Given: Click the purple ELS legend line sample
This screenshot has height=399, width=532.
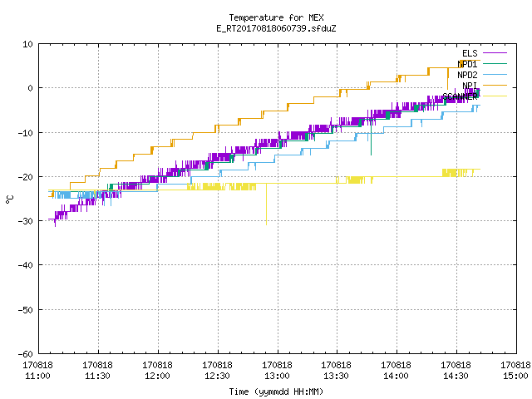Looking at the screenshot, I should click(x=495, y=53).
